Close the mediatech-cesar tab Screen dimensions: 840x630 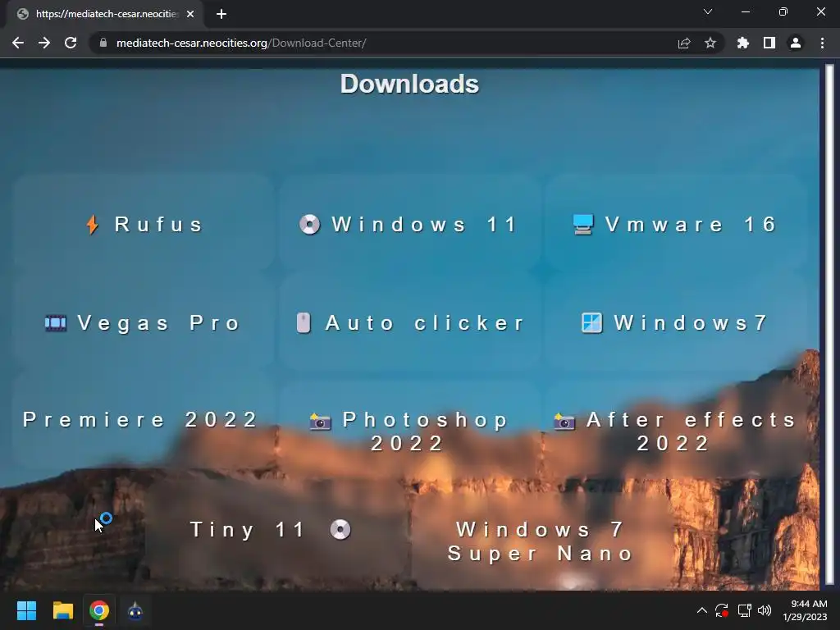tap(190, 14)
